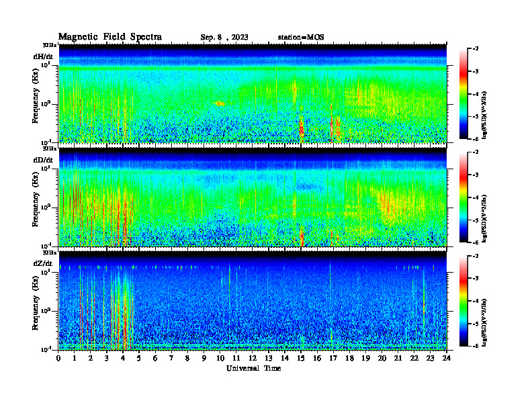532x411 pixels.
Task: Click the color bar beside the dD/dt panel
Action: (x=463, y=197)
